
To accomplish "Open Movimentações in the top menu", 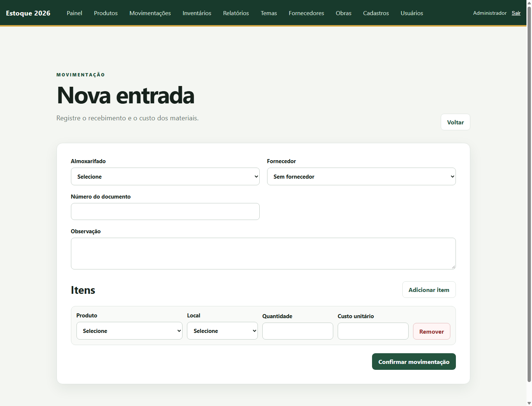I will pos(150,13).
